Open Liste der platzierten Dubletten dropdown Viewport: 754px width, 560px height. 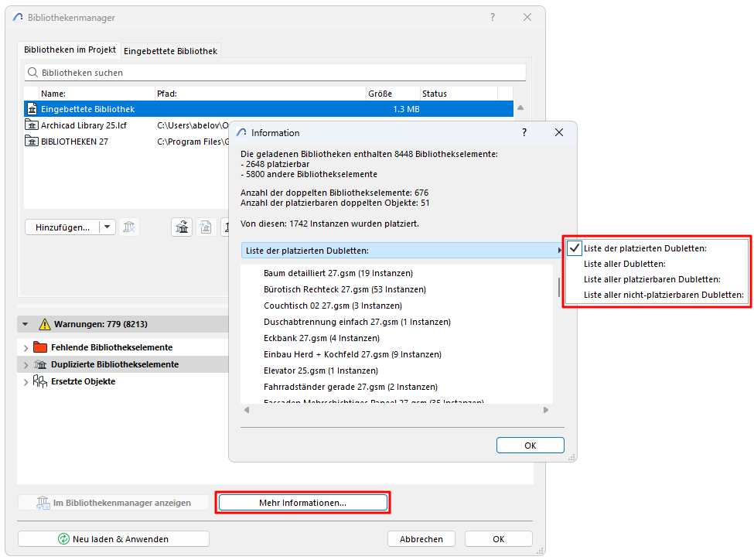click(402, 250)
